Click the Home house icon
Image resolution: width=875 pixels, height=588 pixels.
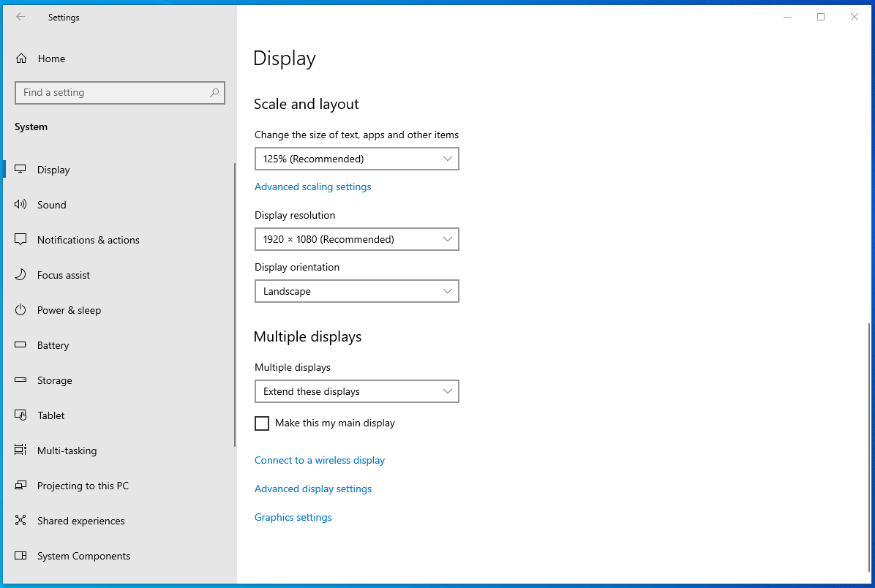pyautogui.click(x=21, y=58)
